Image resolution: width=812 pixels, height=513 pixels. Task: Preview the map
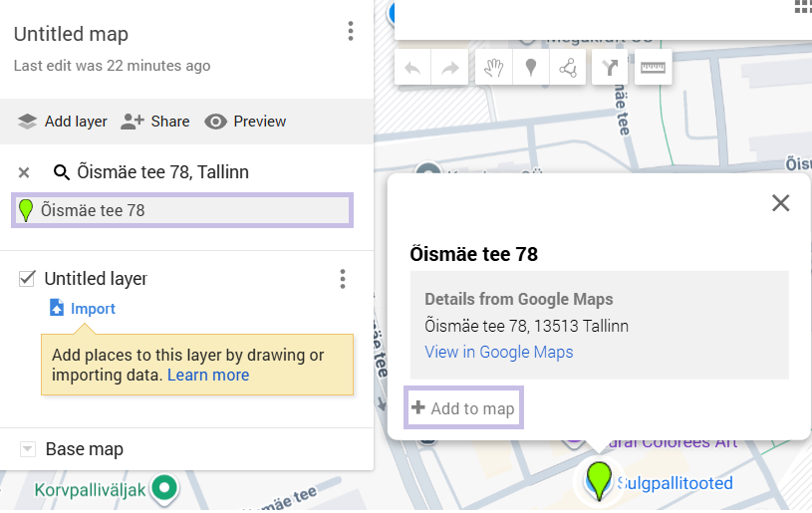245,122
